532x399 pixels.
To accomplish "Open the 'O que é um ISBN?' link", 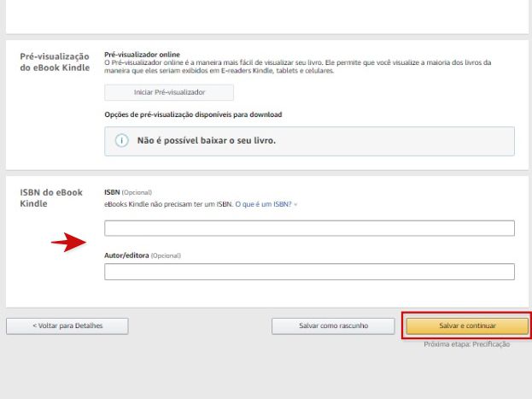I will 263,204.
